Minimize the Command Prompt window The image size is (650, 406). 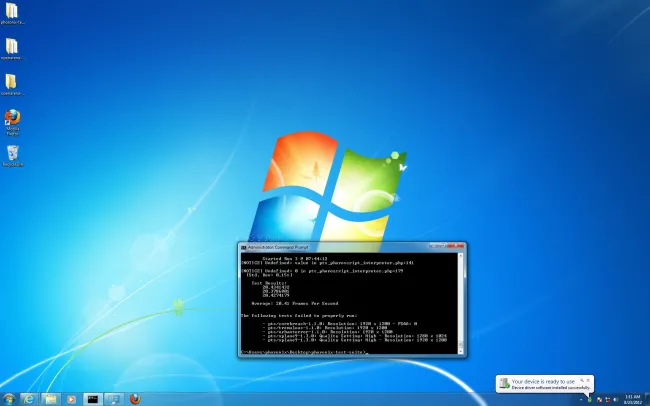tap(434, 246)
